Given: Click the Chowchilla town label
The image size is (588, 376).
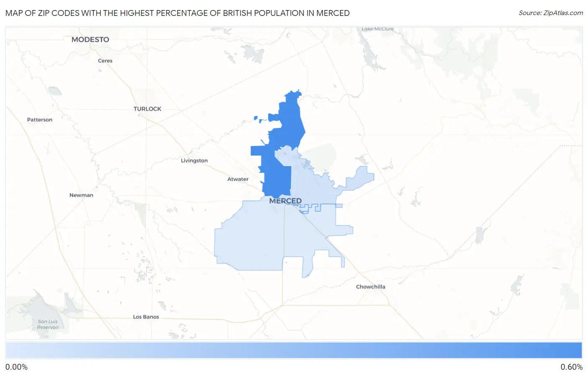Looking at the screenshot, I should [371, 286].
